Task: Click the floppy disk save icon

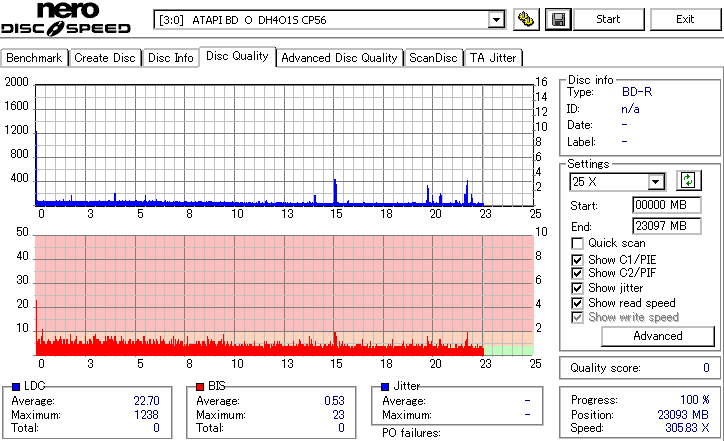Action: pyautogui.click(x=558, y=19)
